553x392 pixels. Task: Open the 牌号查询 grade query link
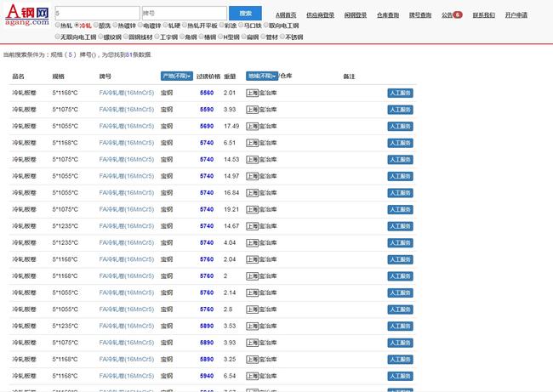point(420,15)
